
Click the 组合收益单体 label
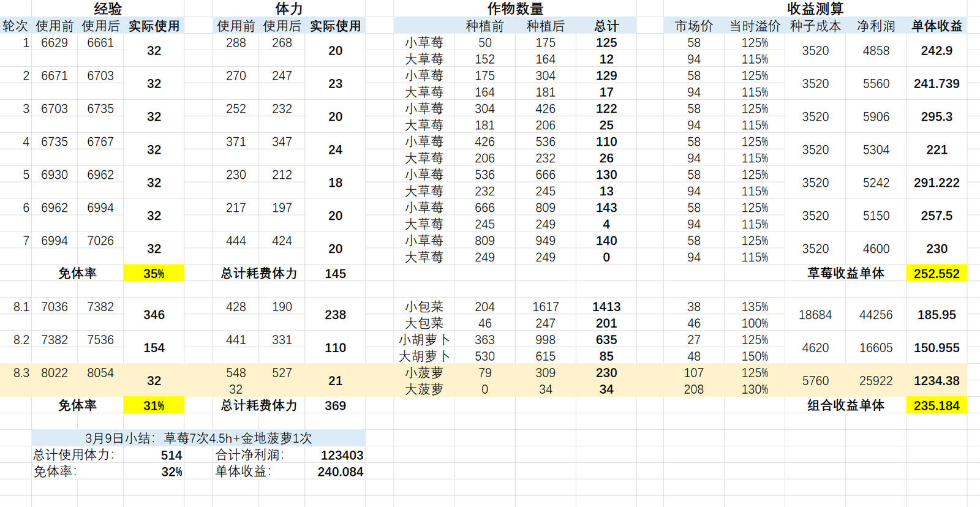pos(845,405)
